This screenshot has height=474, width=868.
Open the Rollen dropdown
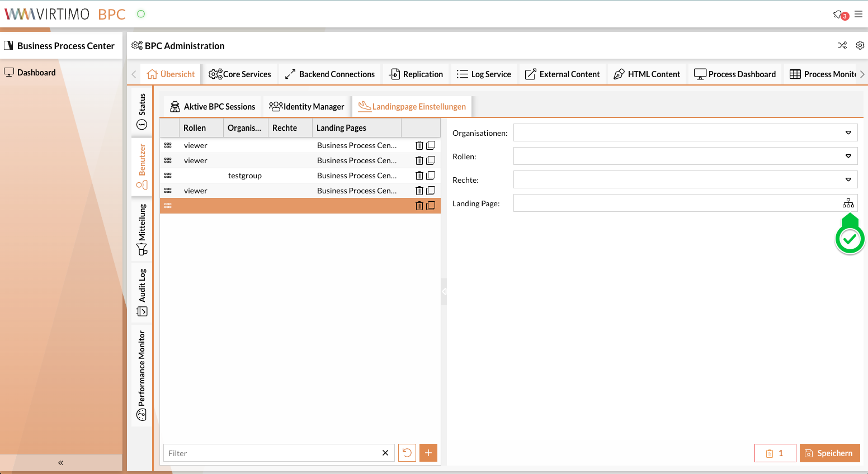(x=848, y=156)
